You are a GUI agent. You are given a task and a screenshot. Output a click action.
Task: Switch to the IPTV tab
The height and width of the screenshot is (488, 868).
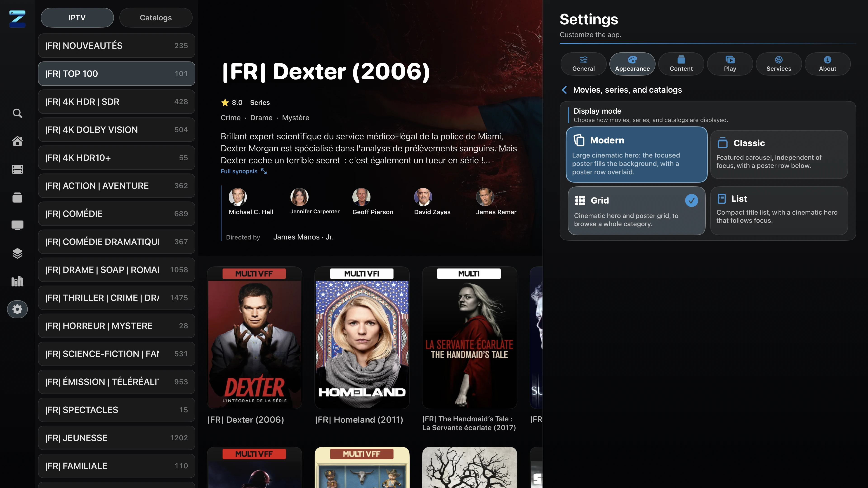77,18
